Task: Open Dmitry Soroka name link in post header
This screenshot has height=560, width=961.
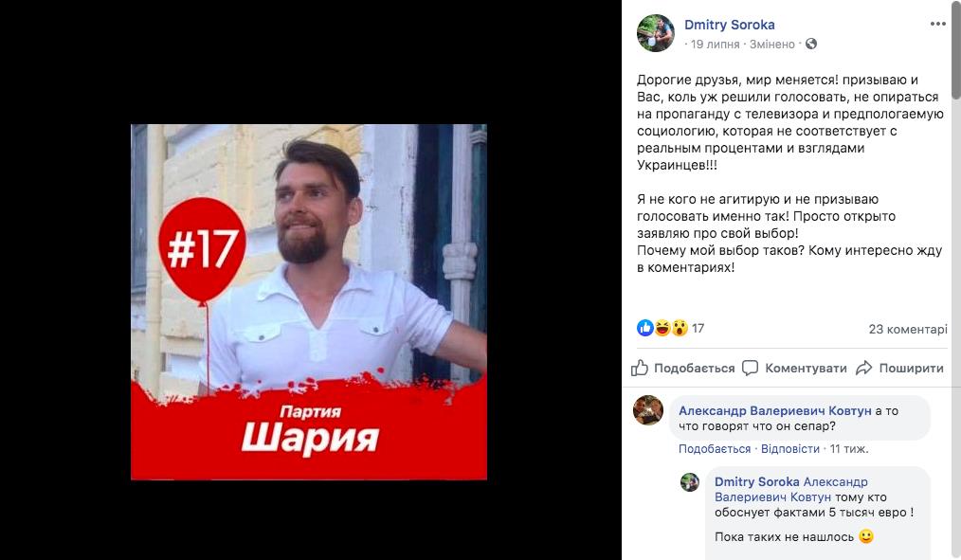Action: point(730,25)
